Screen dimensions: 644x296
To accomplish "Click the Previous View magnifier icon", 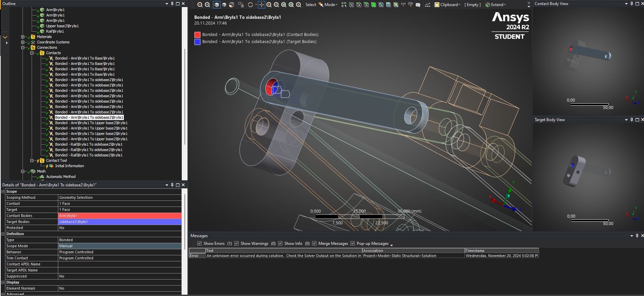I will 200,5.
